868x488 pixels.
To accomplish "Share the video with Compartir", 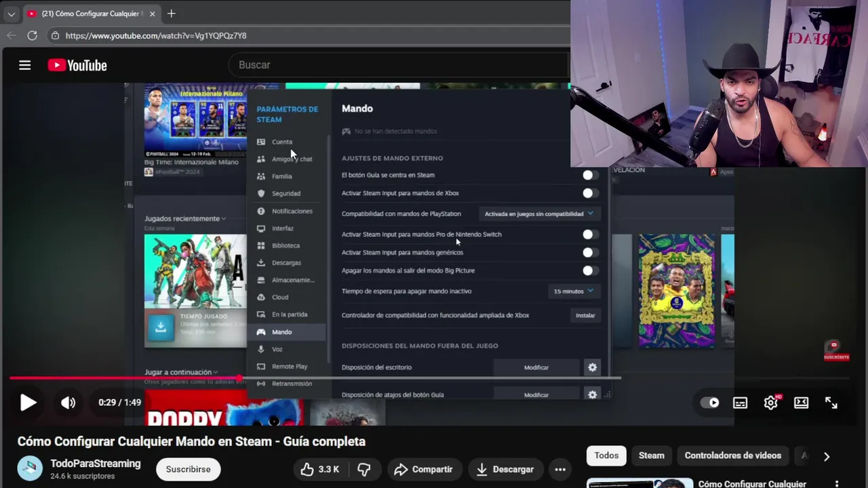I will [x=423, y=469].
